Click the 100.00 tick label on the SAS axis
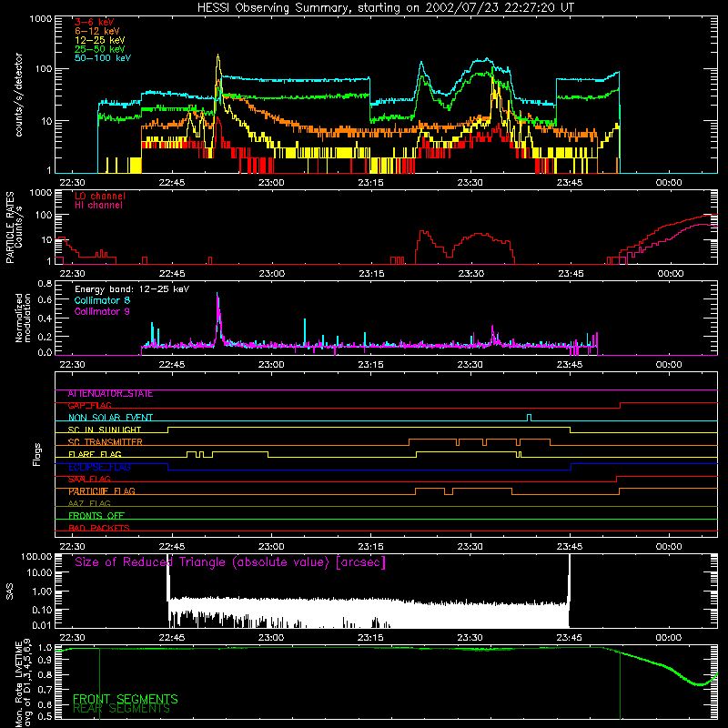This screenshot has width=728, height=728. coord(36,556)
